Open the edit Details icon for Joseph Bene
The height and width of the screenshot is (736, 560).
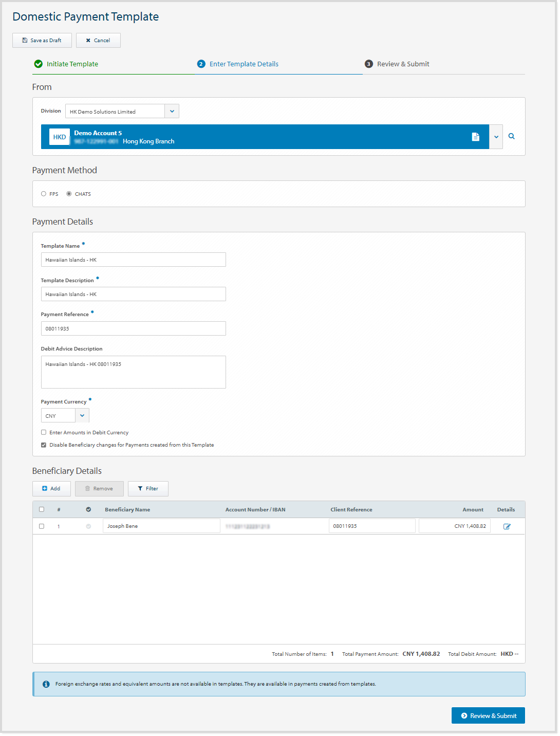507,526
